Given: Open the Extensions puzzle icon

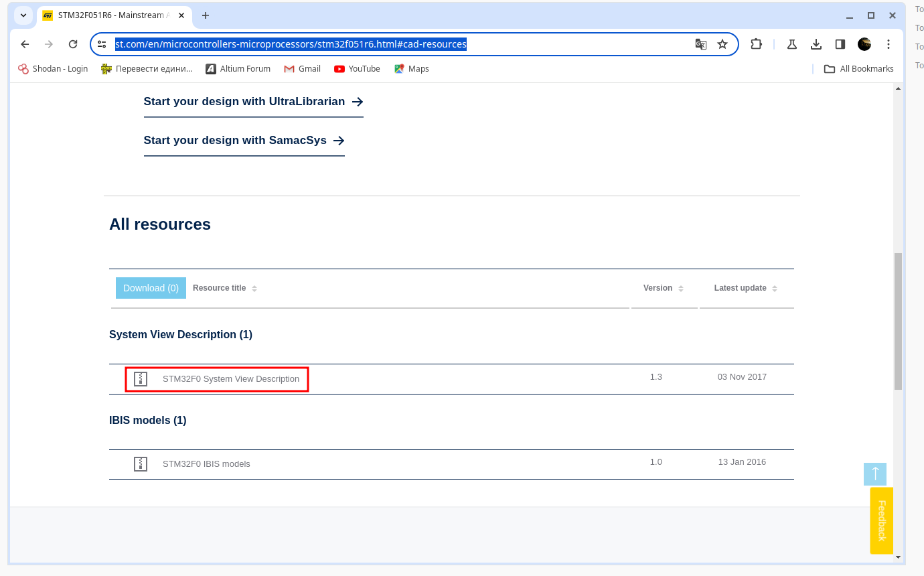Looking at the screenshot, I should (756, 44).
